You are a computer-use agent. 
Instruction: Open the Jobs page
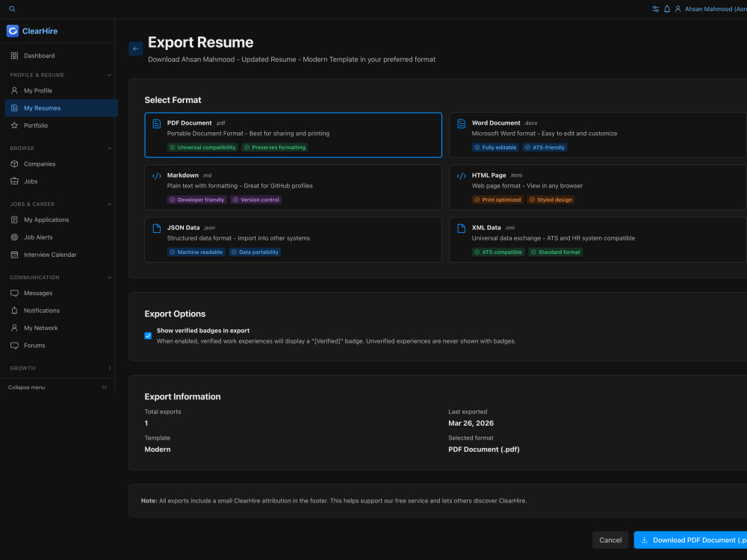click(60, 181)
